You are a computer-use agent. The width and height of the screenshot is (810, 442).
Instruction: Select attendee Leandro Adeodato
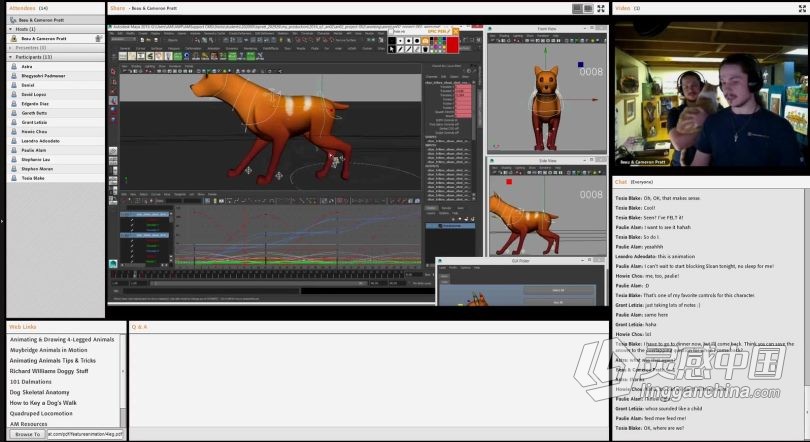click(x=55, y=141)
